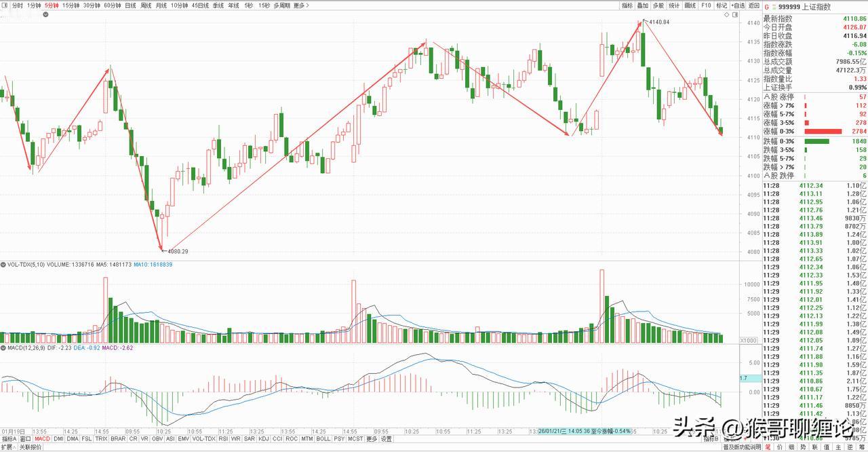Screen dimensions: 868x452
Task: Select the TRIX indicator tab
Action: click(x=101, y=439)
